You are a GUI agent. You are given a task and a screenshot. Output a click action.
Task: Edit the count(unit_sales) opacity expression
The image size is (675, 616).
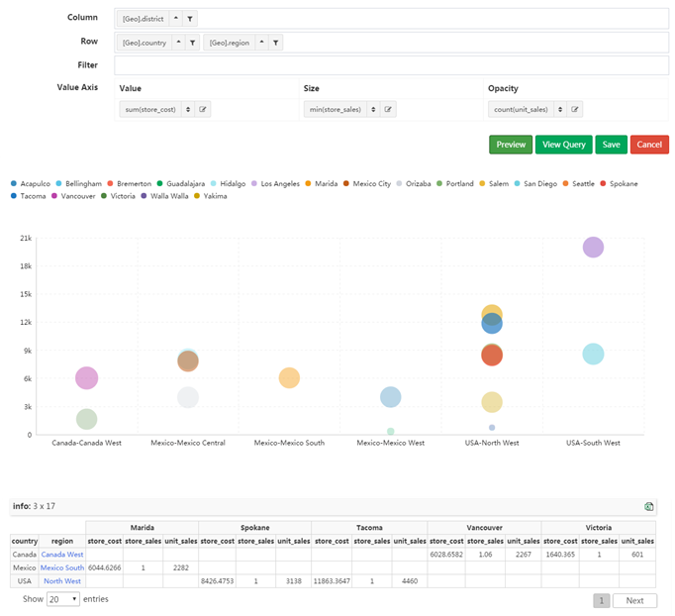click(x=575, y=110)
